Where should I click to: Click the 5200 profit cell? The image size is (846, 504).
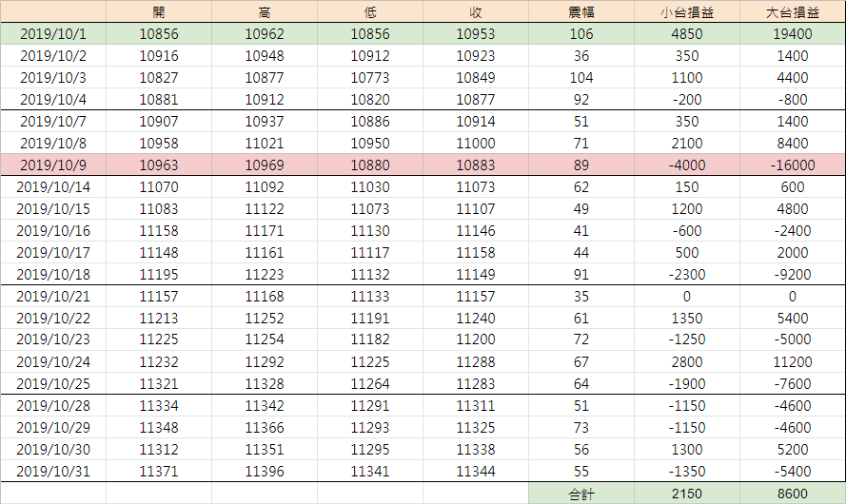pyautogui.click(x=793, y=450)
